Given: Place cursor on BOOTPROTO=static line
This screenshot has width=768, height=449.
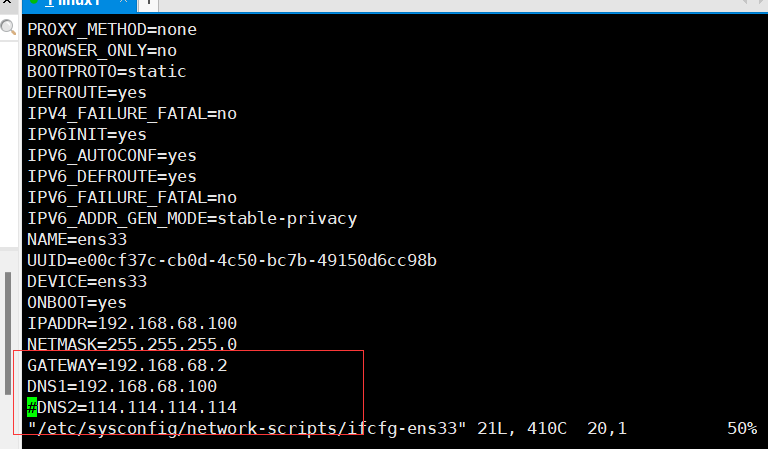Looking at the screenshot, I should point(106,72).
